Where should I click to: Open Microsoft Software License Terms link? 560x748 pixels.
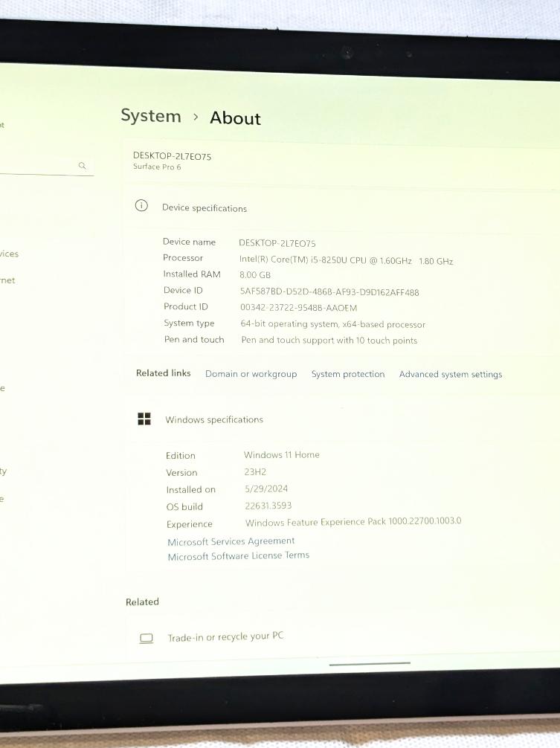pos(238,556)
